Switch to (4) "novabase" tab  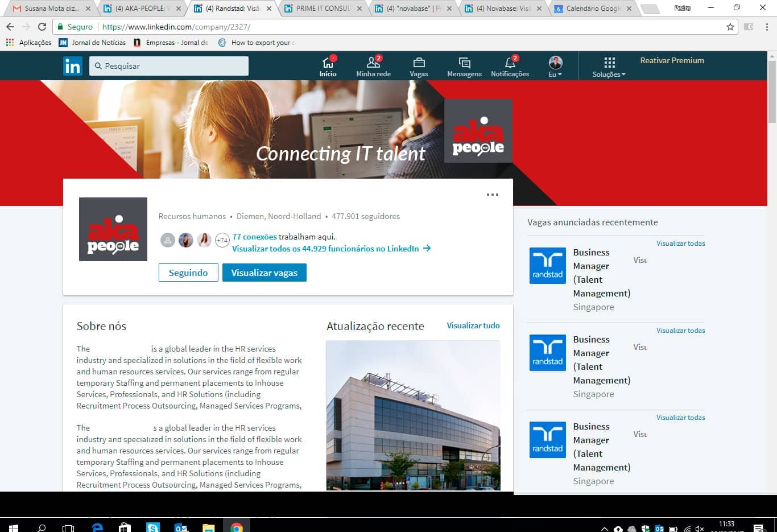[x=413, y=9]
